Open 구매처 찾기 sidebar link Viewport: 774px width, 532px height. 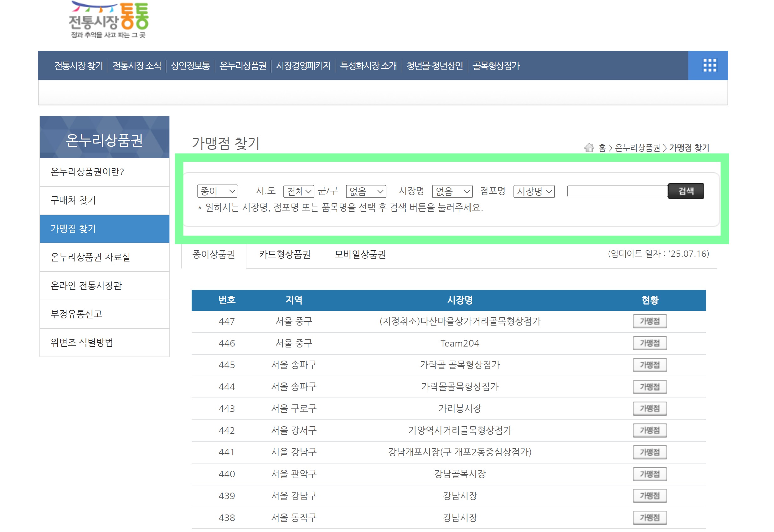tap(73, 200)
